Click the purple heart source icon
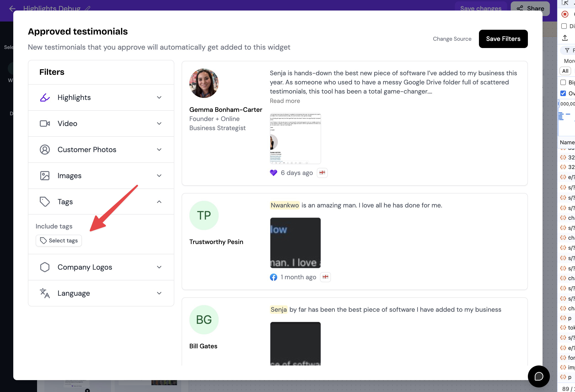 pyautogui.click(x=273, y=173)
